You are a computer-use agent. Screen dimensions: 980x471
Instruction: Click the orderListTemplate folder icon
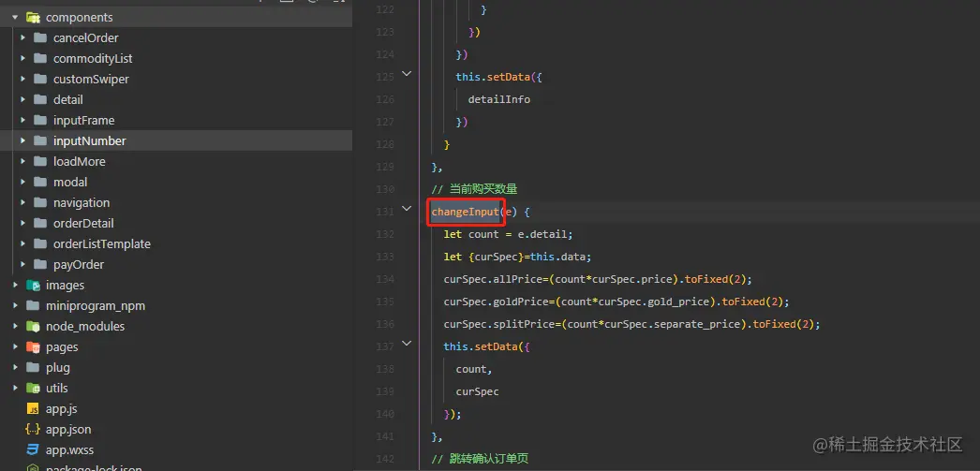(40, 244)
